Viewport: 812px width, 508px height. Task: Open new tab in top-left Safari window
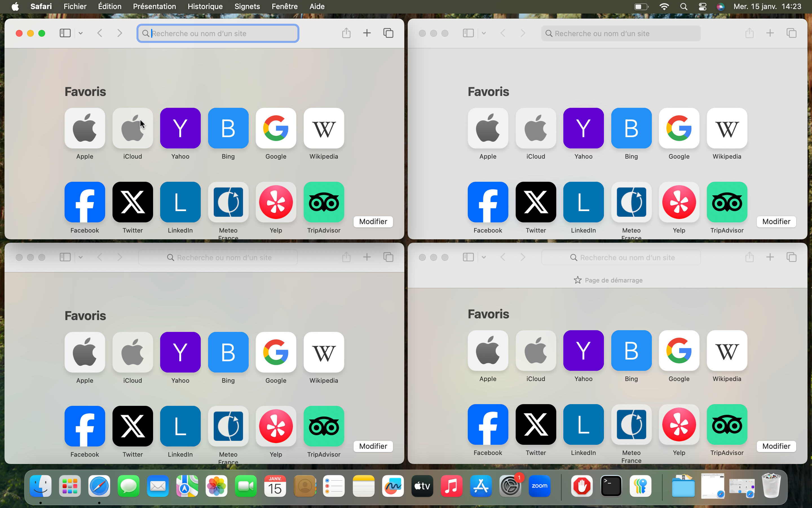[x=367, y=33]
